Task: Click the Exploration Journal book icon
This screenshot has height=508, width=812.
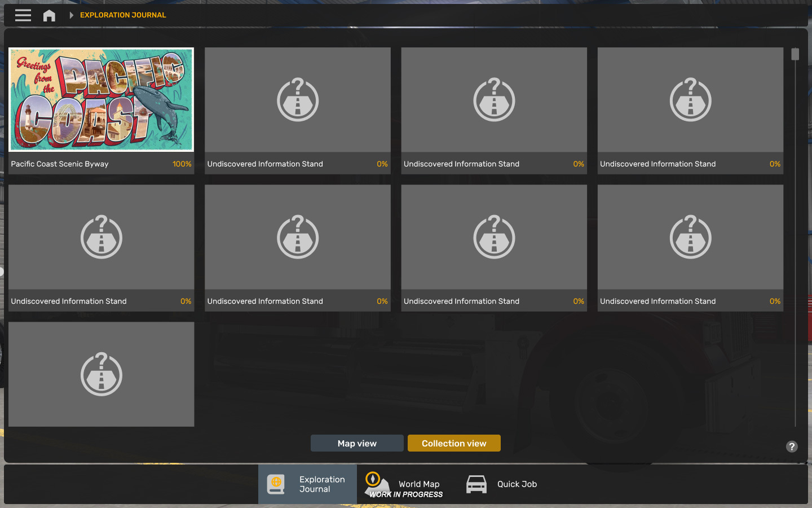Action: tap(276, 484)
